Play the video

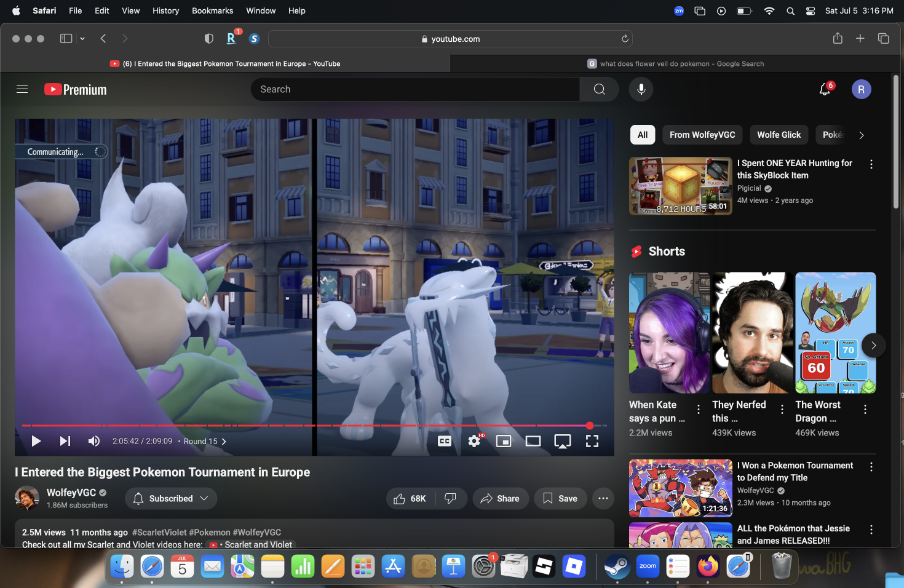tap(36, 441)
